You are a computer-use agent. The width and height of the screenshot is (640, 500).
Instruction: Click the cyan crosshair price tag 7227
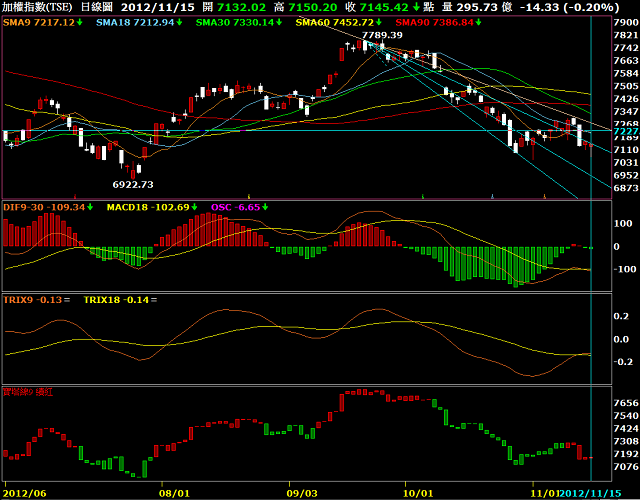pos(626,131)
